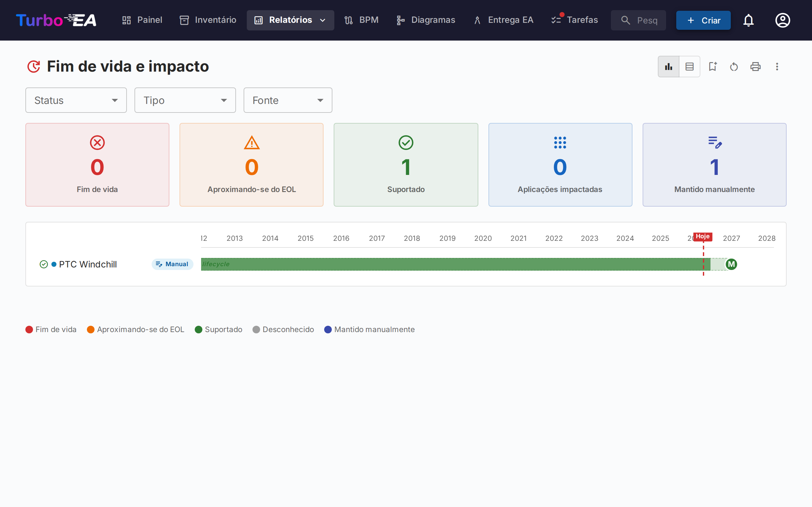Switch to table view toggle

690,67
